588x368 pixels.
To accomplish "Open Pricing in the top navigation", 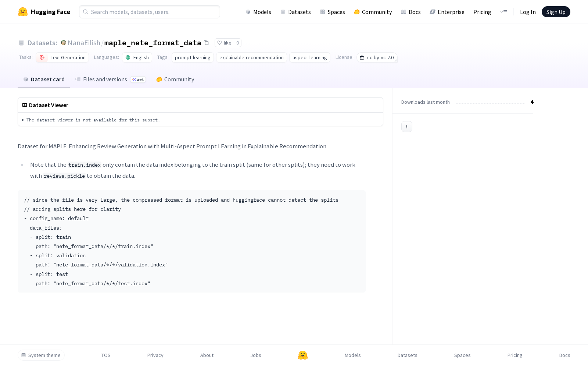I will (482, 12).
